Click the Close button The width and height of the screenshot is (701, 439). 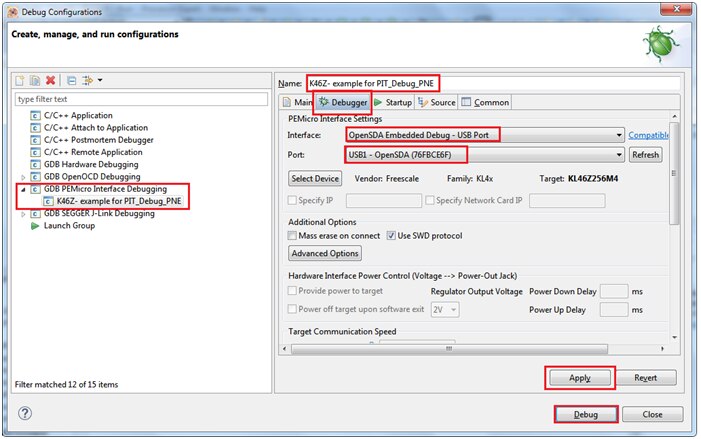[x=652, y=414]
